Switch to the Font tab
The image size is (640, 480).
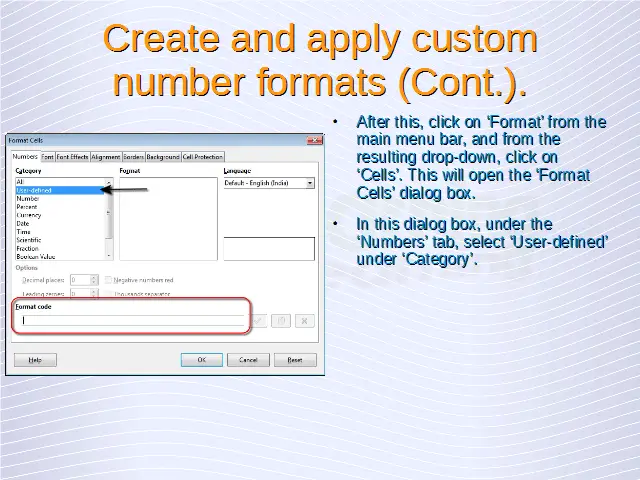(x=47, y=157)
